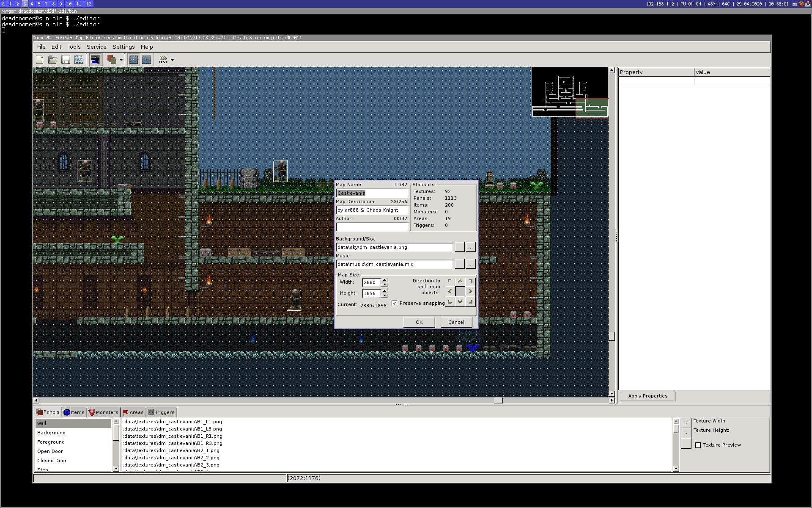Viewport: 812px width, 508px height.
Task: Switch to the Panels tab
Action: [48, 412]
